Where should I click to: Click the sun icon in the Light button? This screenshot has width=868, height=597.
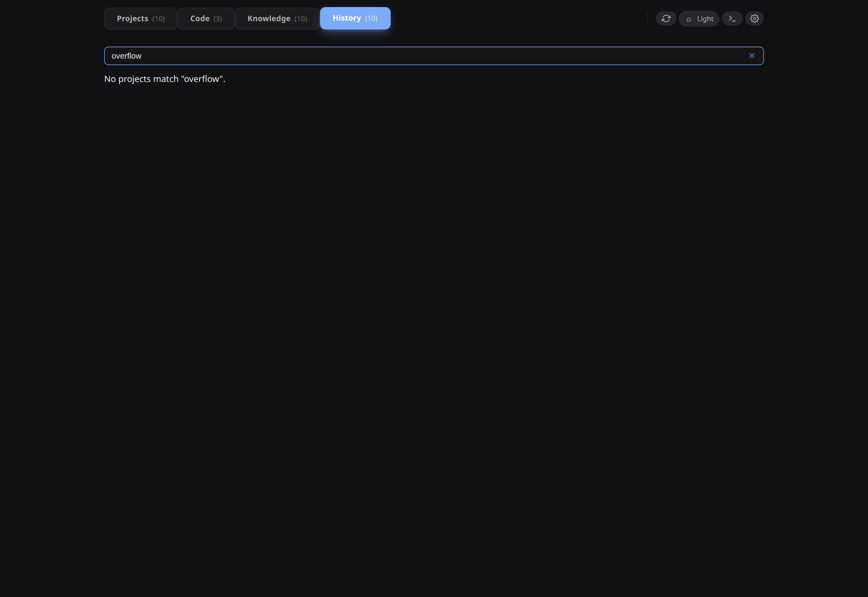pos(689,19)
